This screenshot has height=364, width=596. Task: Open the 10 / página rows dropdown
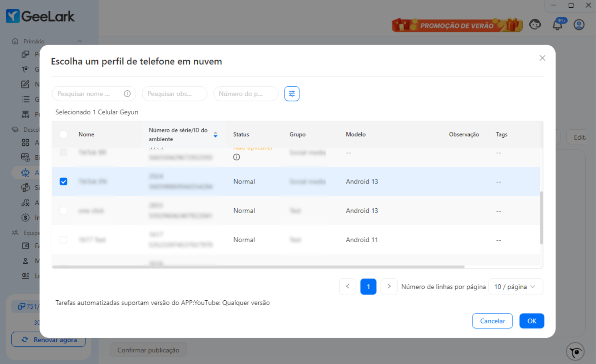tap(515, 287)
